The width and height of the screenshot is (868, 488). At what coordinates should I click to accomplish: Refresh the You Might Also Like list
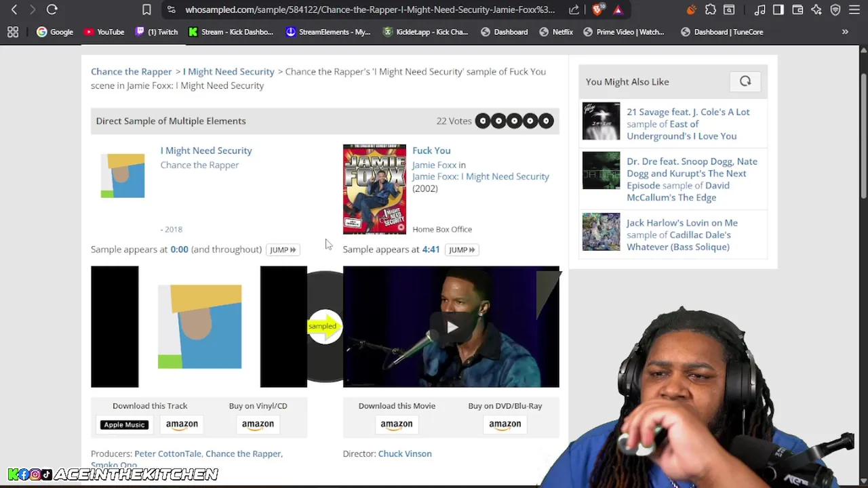[x=745, y=81]
